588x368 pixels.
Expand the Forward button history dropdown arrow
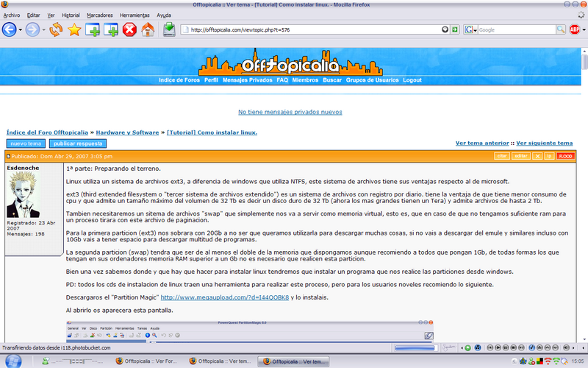pos(43,30)
